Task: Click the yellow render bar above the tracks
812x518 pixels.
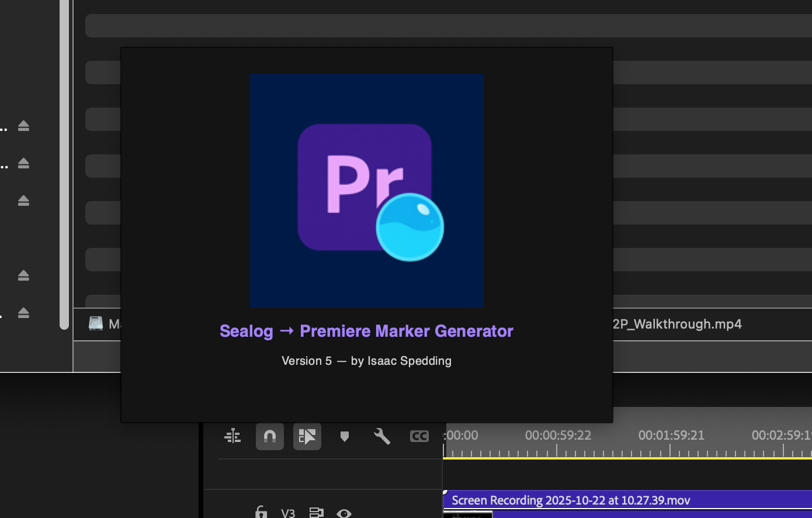Action: 627,458
